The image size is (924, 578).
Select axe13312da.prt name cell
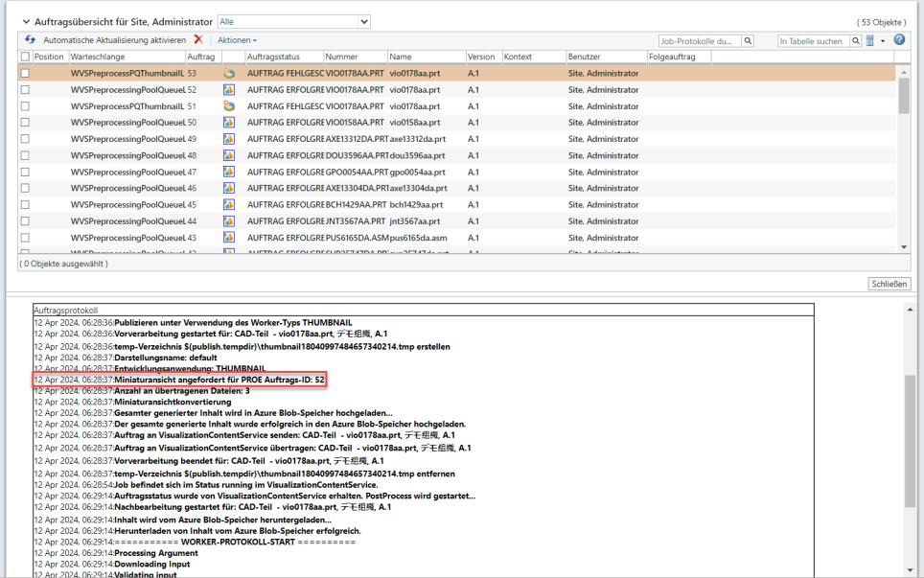point(417,139)
